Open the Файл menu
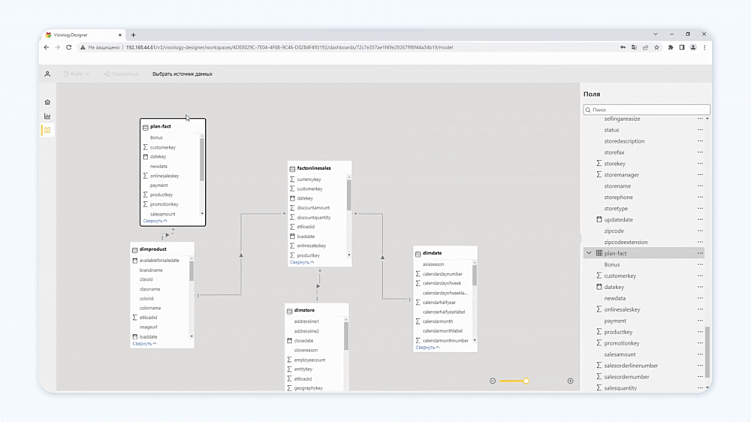The width and height of the screenshot is (751, 422). pos(76,74)
